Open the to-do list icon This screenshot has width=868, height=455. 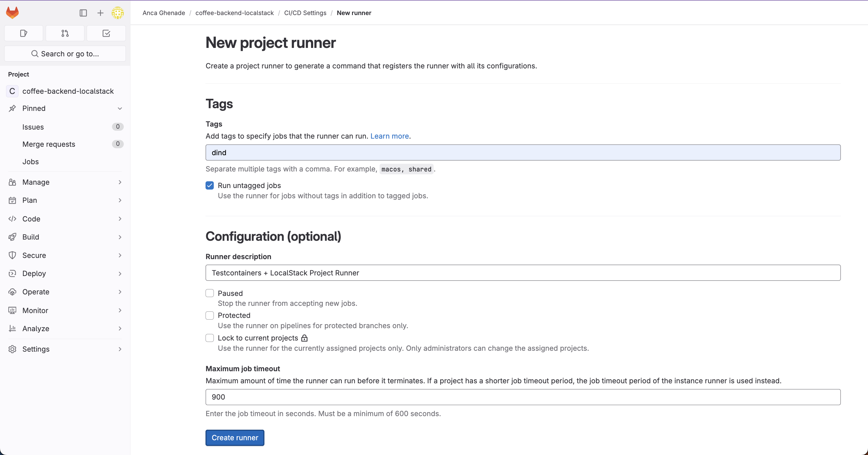click(x=106, y=33)
